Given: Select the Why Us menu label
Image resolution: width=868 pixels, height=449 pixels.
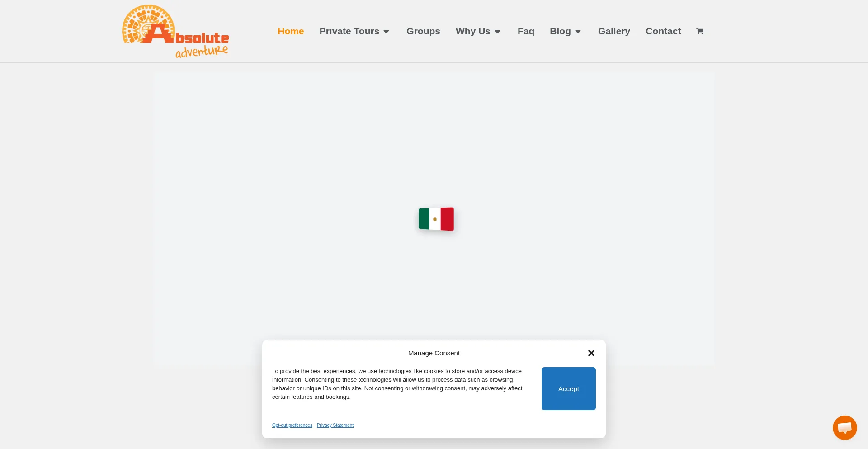Looking at the screenshot, I should pyautogui.click(x=473, y=31).
